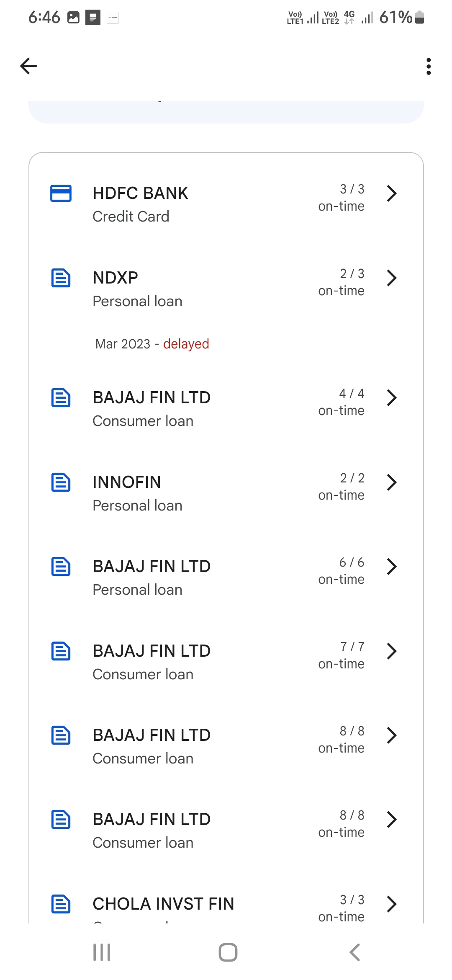Screen dimensions: 452x980
Task: Tap the INNOFIN loan document icon
Action: pyautogui.click(x=61, y=482)
